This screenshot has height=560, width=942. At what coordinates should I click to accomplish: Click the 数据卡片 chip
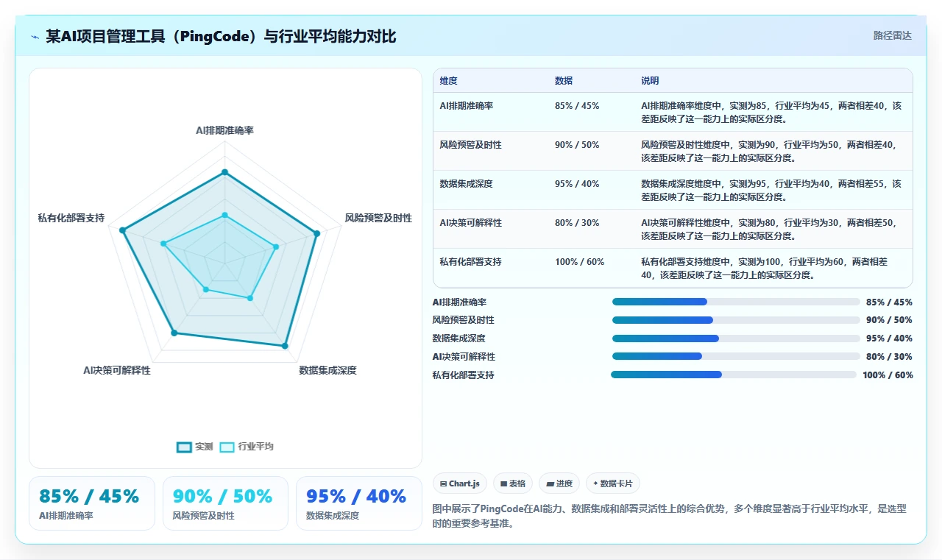click(x=613, y=483)
